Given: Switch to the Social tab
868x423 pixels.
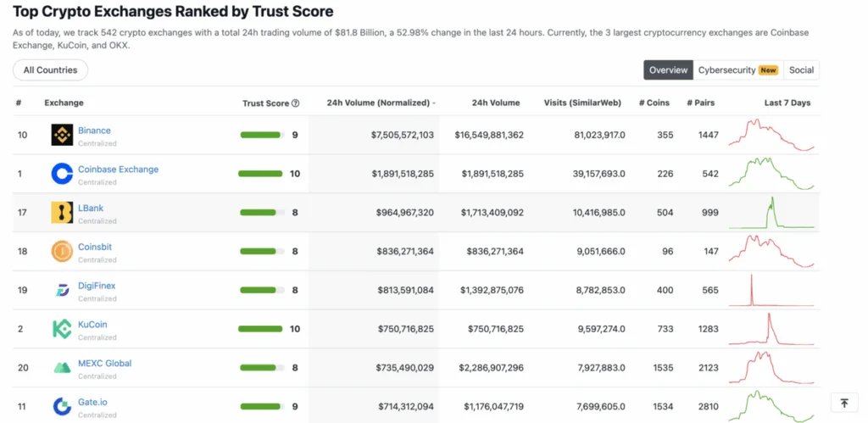Looking at the screenshot, I should (801, 70).
